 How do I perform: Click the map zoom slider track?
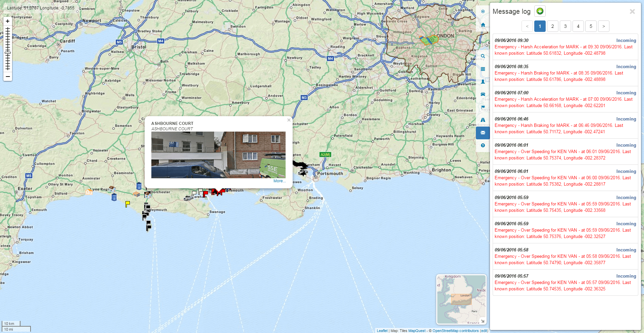8,49
